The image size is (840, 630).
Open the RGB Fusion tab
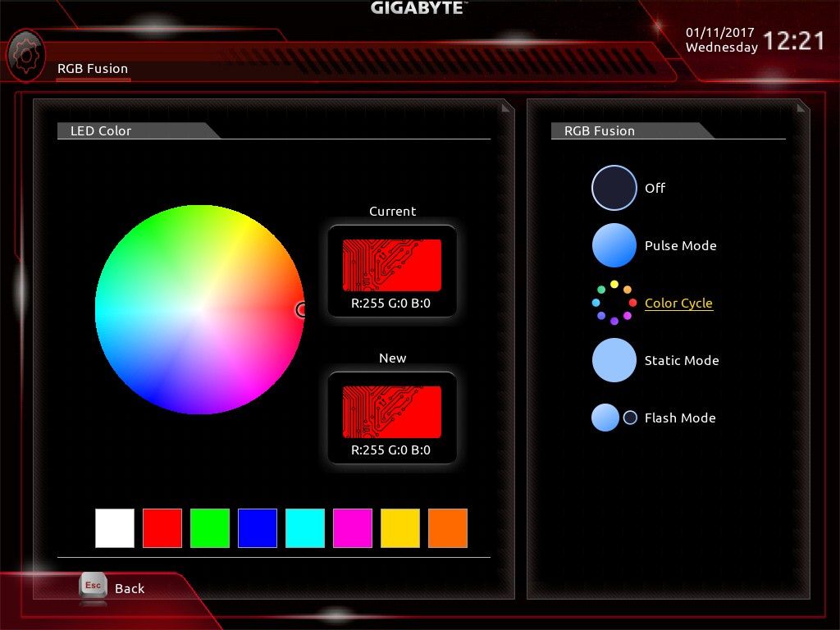[93, 69]
